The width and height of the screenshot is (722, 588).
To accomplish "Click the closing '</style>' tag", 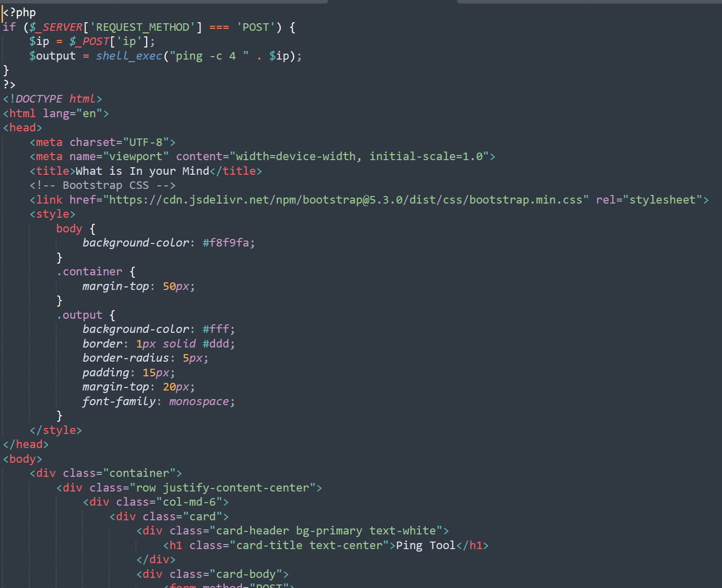I will (x=56, y=430).
